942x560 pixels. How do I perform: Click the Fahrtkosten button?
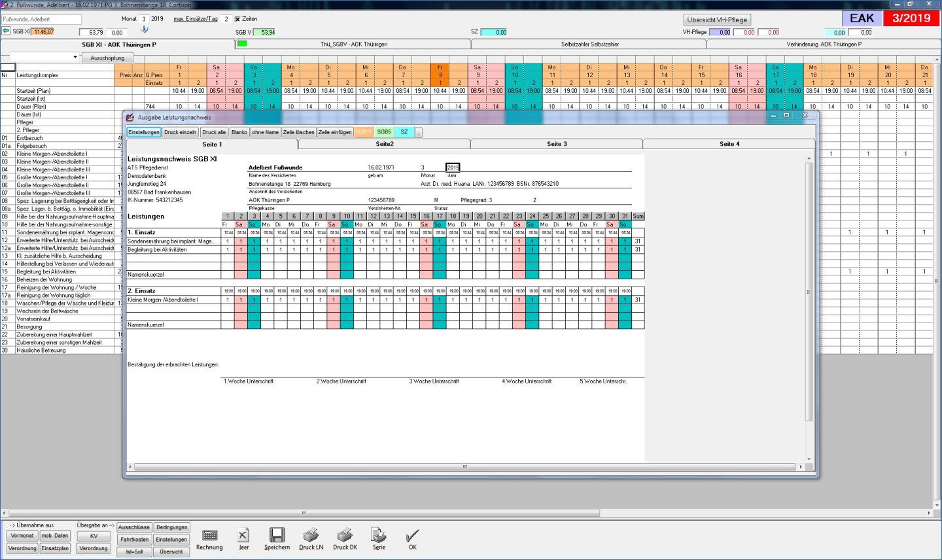[x=134, y=540]
